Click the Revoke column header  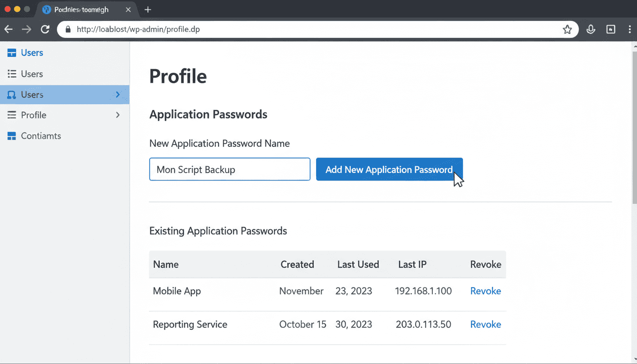coord(485,264)
